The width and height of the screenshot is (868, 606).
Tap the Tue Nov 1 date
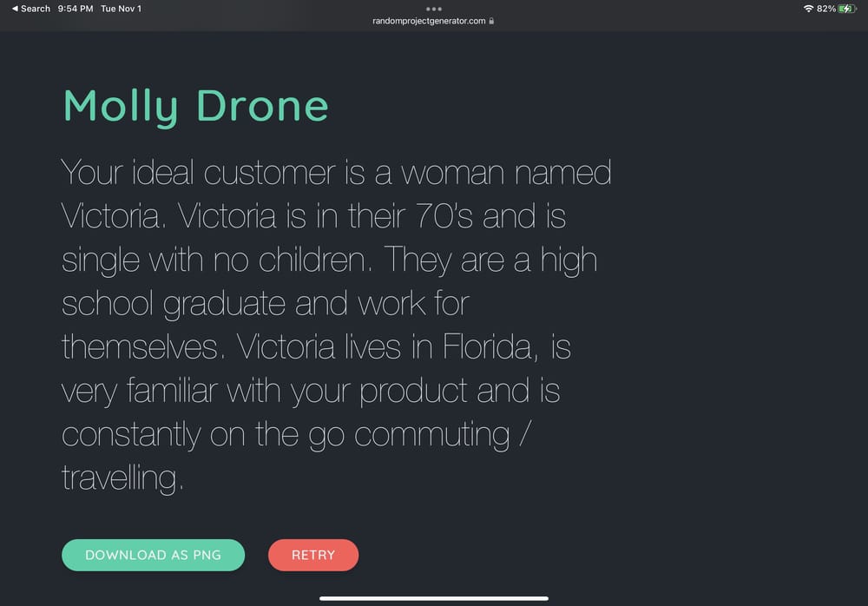click(120, 9)
